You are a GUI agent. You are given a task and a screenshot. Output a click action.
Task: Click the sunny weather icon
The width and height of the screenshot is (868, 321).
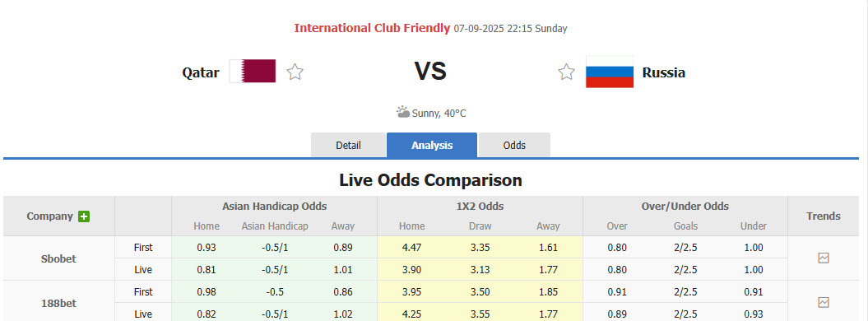tap(403, 112)
